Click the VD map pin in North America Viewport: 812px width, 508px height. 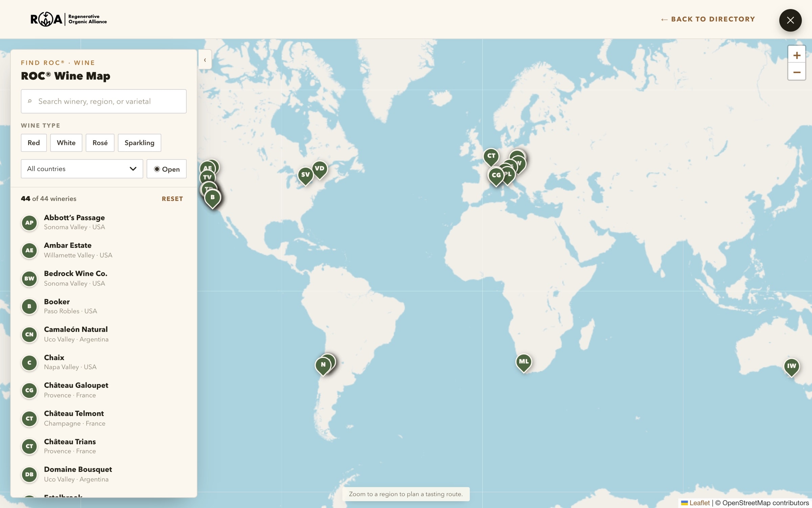tap(319, 169)
